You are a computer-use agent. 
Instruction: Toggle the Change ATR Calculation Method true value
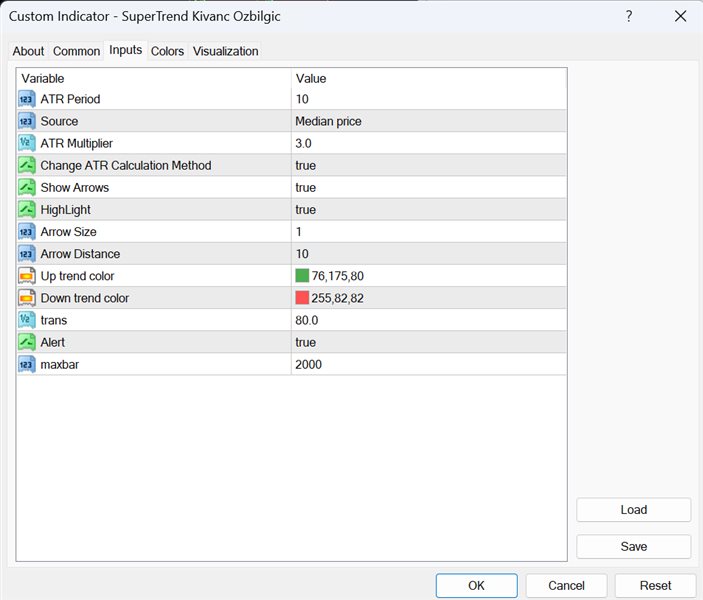305,165
